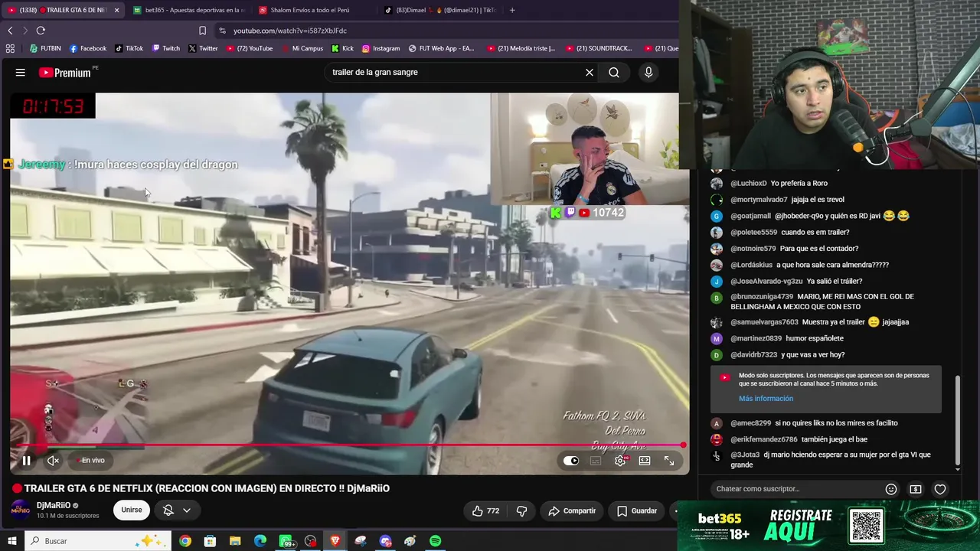The image size is (980, 551).
Task: Reload the current page
Action: (41, 31)
